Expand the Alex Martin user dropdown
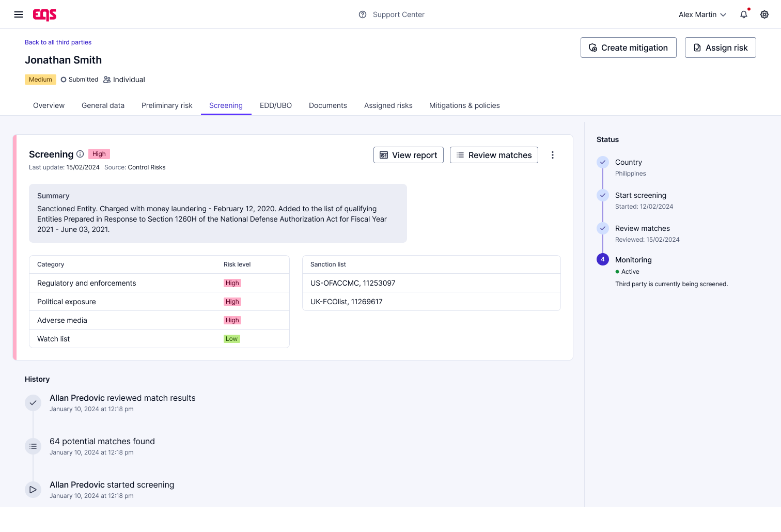 [x=702, y=14]
